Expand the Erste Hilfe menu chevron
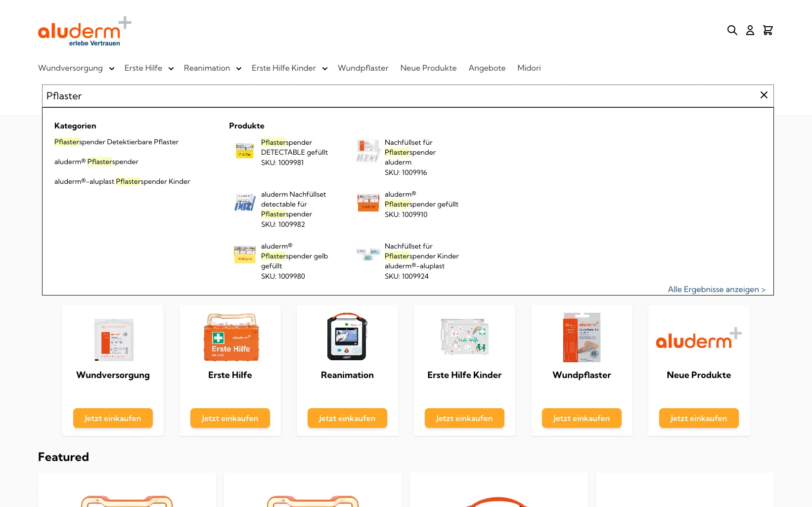This screenshot has width=812, height=507. (171, 69)
